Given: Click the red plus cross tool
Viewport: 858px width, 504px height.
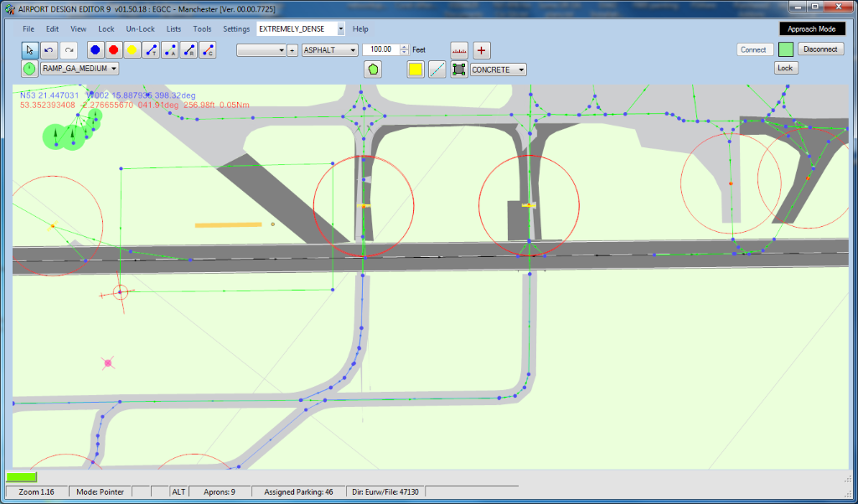Looking at the screenshot, I should [x=482, y=50].
